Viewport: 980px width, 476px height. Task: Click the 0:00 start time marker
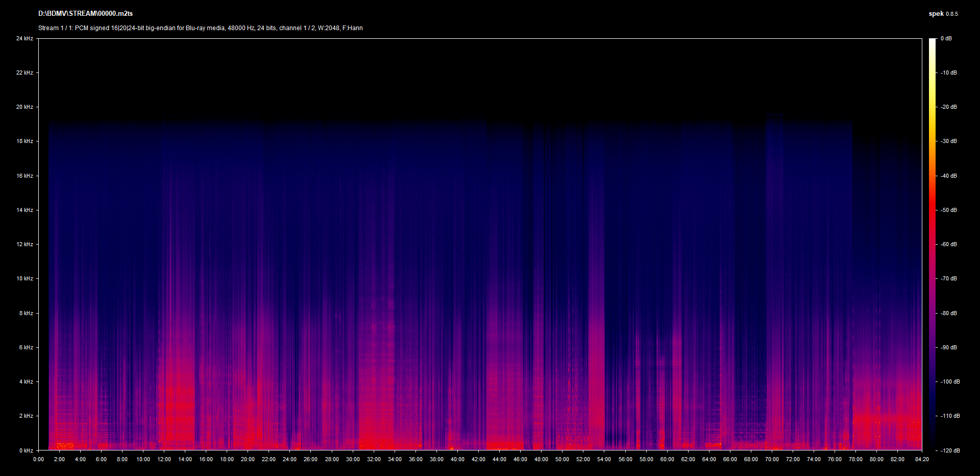tap(38, 459)
